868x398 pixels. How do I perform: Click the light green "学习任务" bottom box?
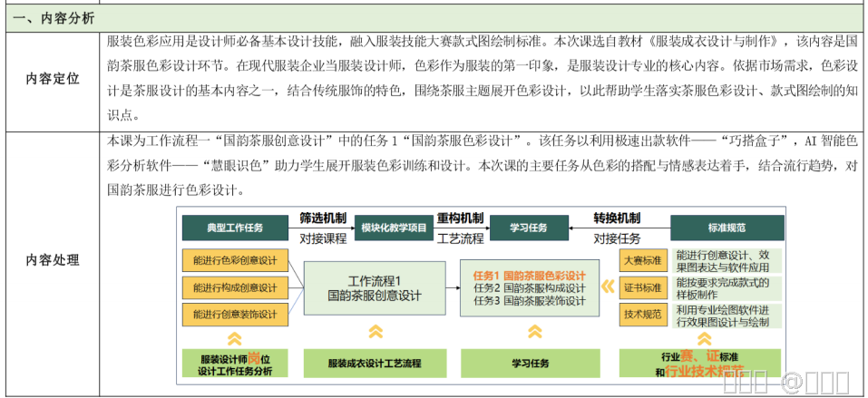click(530, 364)
